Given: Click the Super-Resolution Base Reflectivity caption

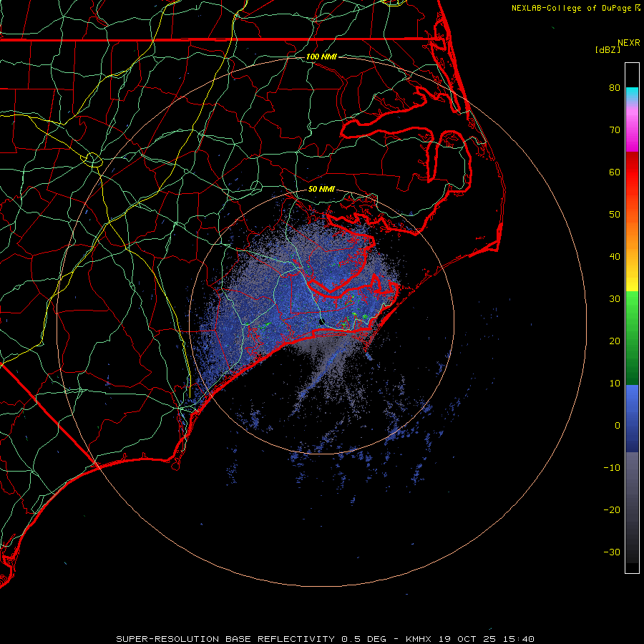Looking at the screenshot, I should pyautogui.click(x=326, y=639).
